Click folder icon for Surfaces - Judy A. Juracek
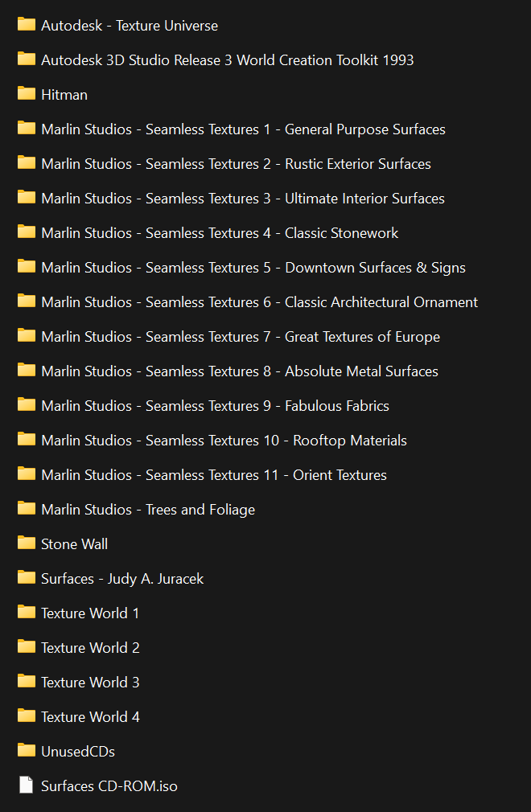 coord(27,577)
